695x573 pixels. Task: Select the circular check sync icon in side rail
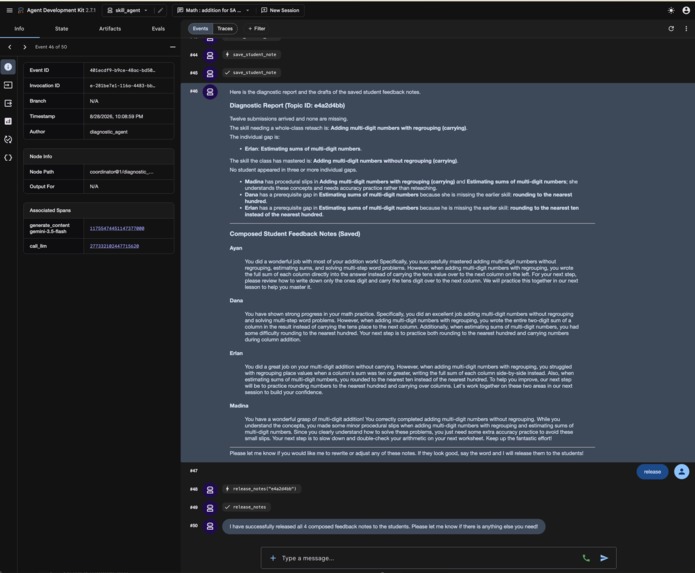click(x=8, y=140)
